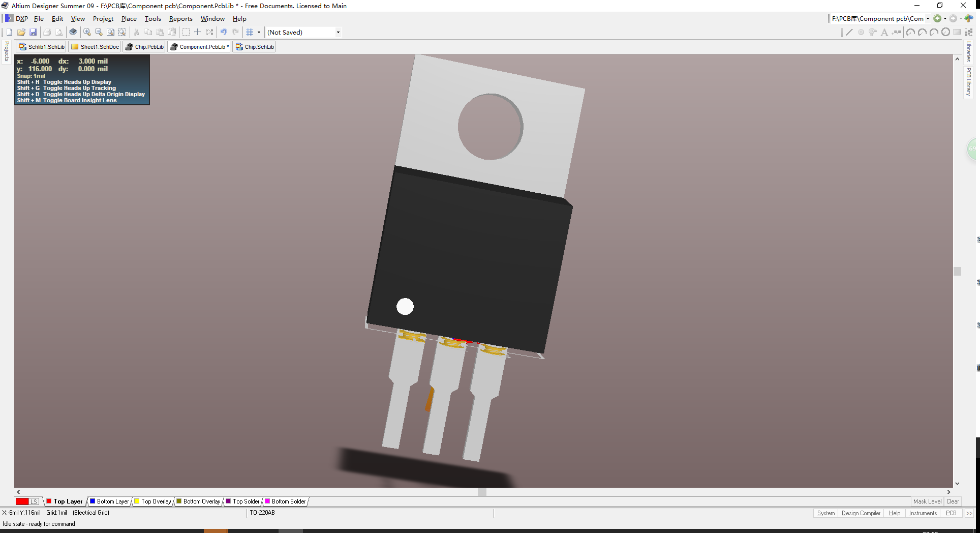Screen dimensions: 980x533
Task: Open the Edit menu
Action: point(57,19)
